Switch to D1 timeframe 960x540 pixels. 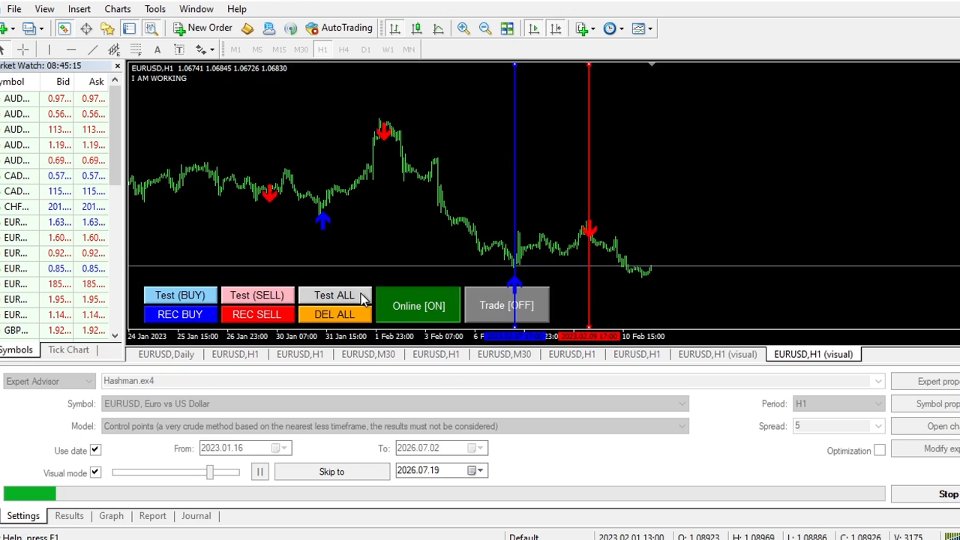[366, 50]
